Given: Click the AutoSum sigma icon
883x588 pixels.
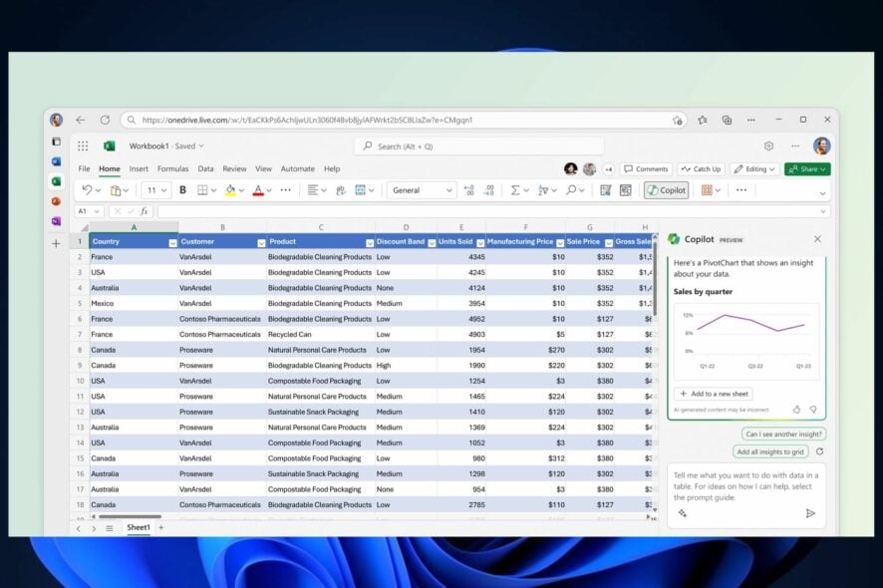Looking at the screenshot, I should [515, 190].
